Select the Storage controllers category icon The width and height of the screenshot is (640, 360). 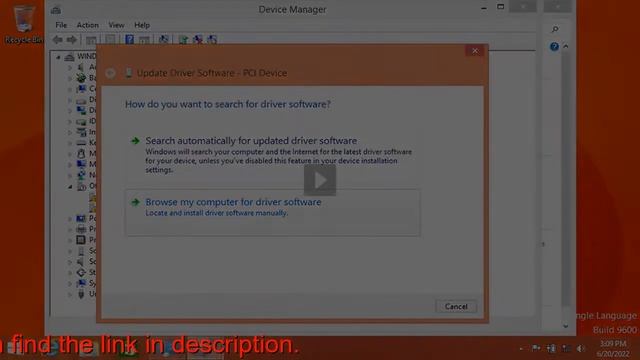[x=81, y=272]
